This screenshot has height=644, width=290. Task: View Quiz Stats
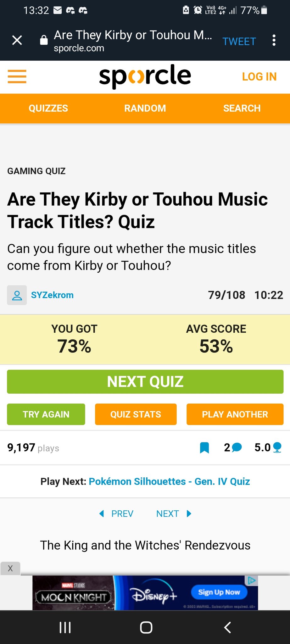[x=136, y=414]
